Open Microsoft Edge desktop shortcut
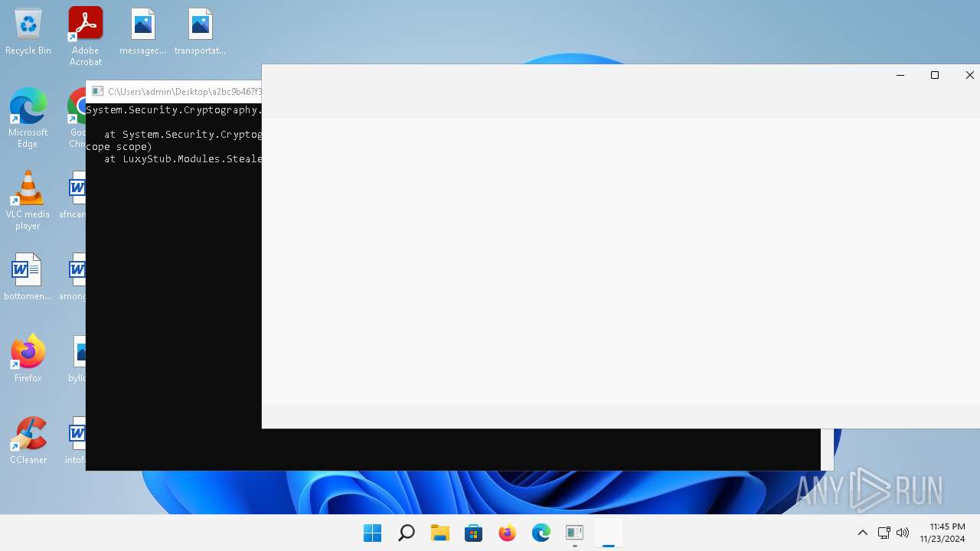This screenshot has height=551, width=980. (x=28, y=118)
